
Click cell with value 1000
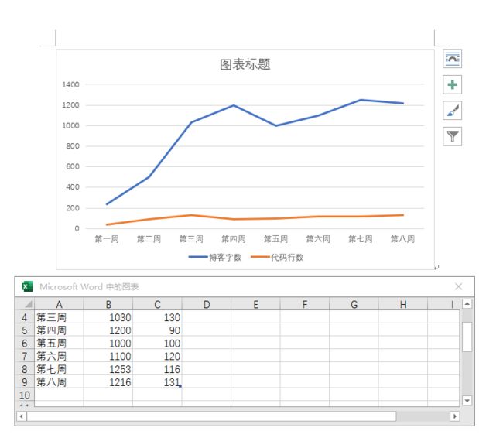[108, 343]
